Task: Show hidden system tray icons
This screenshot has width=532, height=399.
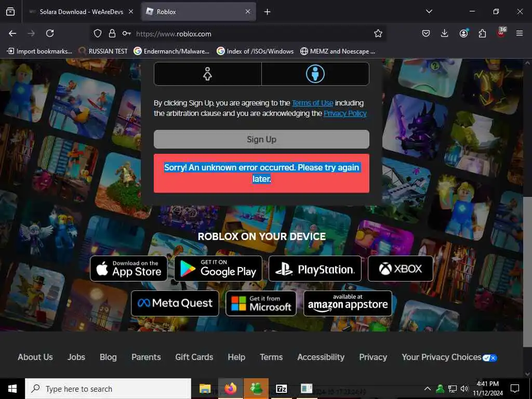Action: tap(428, 389)
